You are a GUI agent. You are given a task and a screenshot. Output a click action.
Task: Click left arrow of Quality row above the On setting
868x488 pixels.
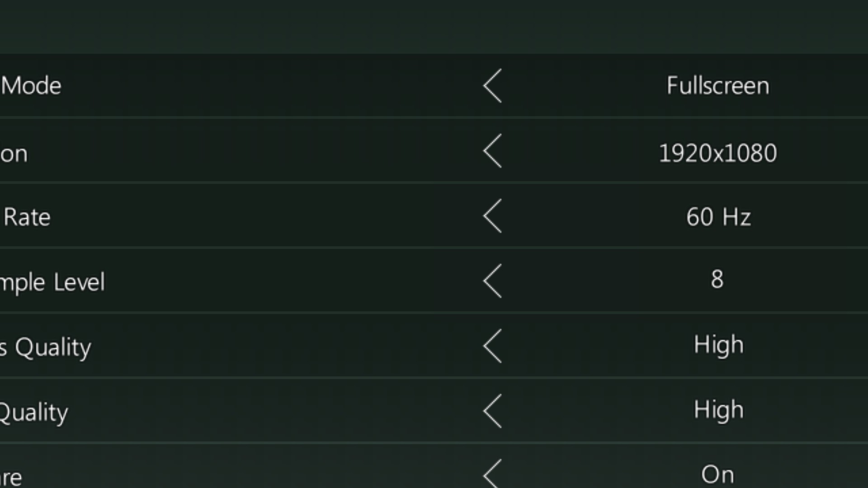pos(492,411)
